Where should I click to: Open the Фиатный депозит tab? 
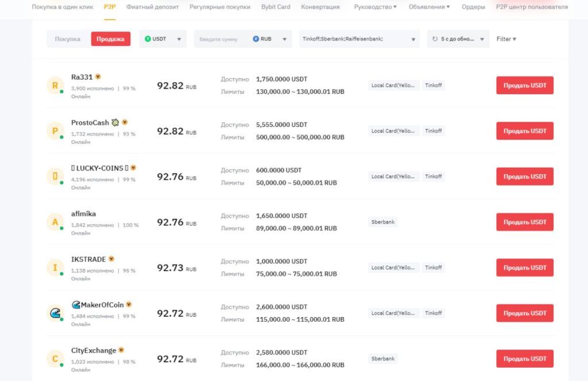pyautogui.click(x=153, y=7)
